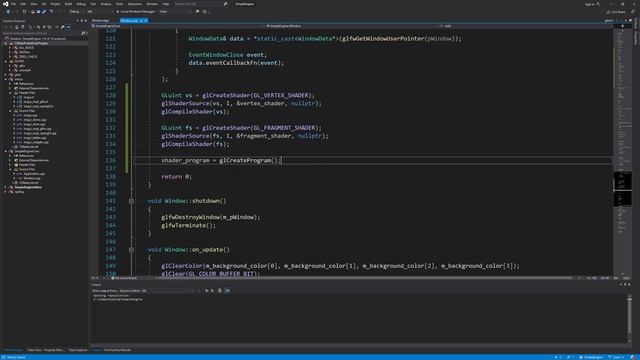Collapse ImGui Header Files folder
Screen dimensions: 640x360
pos(10,92)
